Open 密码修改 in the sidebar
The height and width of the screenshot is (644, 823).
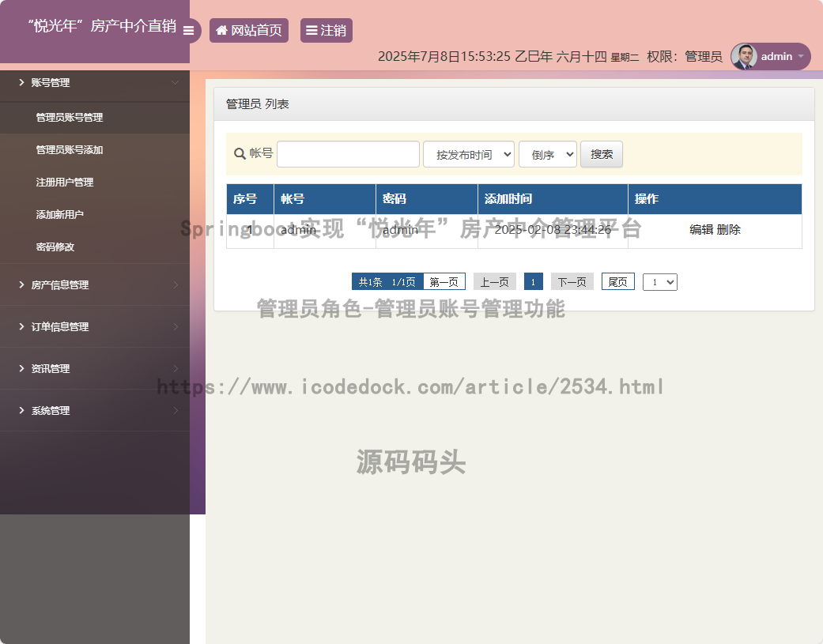95,247
